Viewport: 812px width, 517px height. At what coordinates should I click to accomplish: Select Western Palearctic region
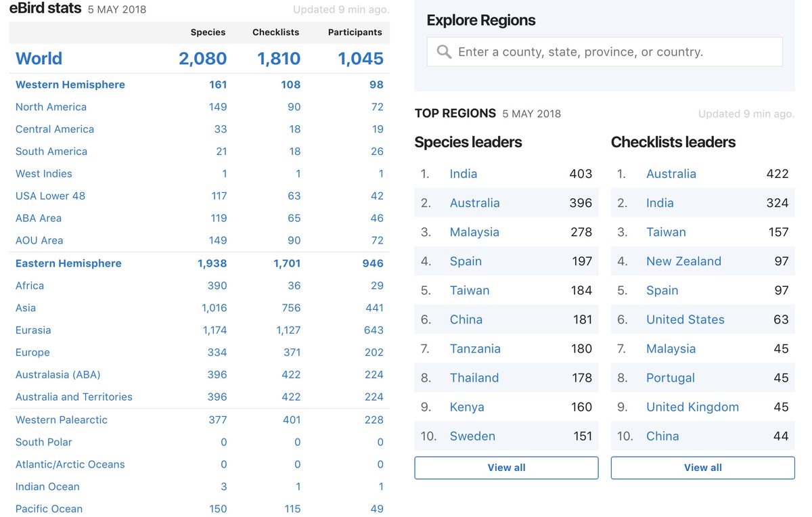[62, 420]
